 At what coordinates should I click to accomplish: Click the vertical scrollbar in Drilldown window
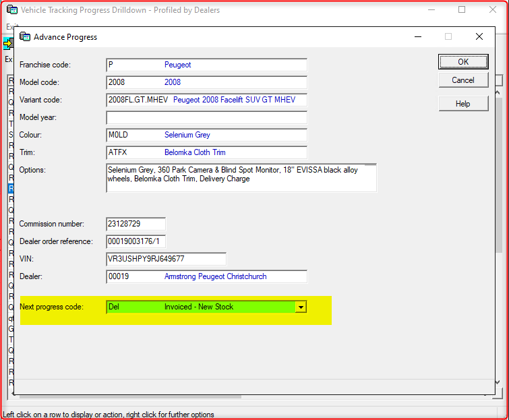tap(499, 175)
